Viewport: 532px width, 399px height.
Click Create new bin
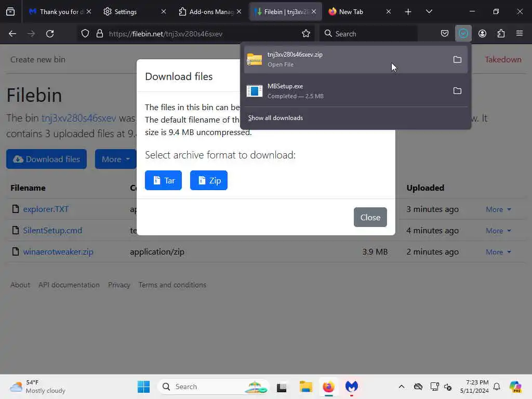click(x=37, y=59)
